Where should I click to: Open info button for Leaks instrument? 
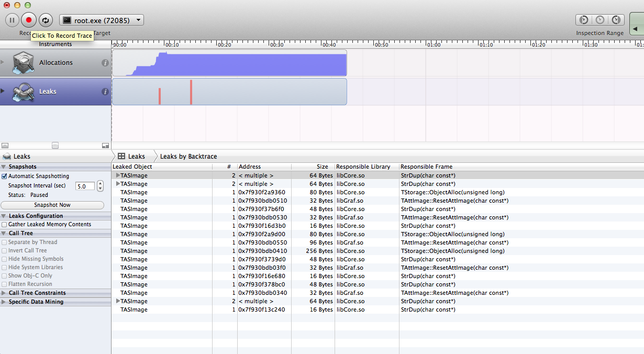point(105,92)
